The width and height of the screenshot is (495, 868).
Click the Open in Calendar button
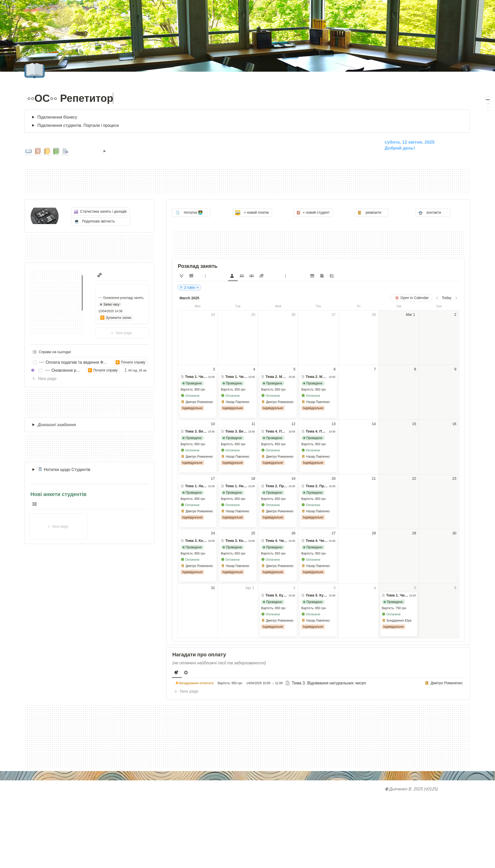coord(411,298)
